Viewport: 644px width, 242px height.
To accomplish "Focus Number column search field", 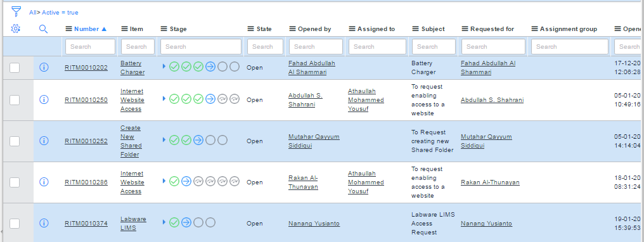I will point(91,47).
